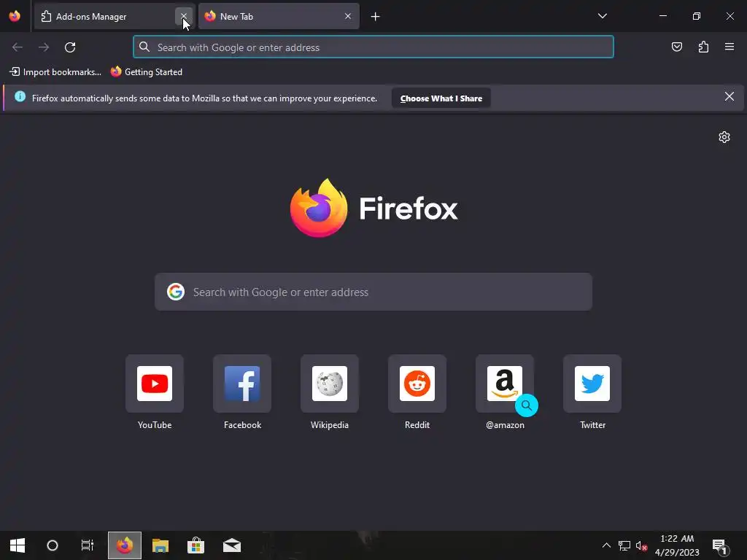
Task: Open the YouTube shortcut tile
Action: pos(155,384)
